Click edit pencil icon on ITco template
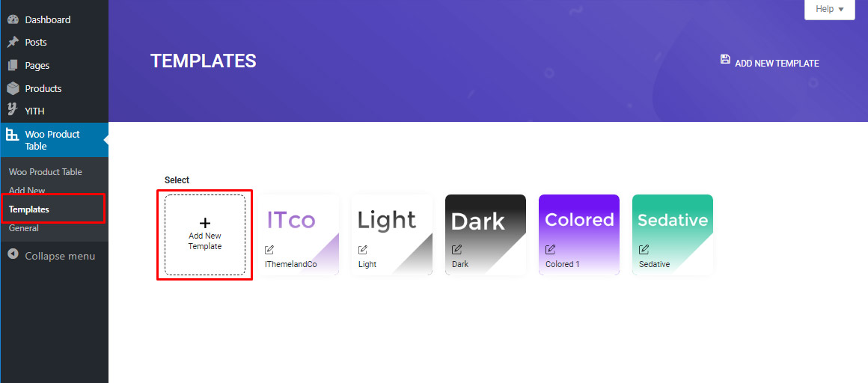The width and height of the screenshot is (868, 383). (x=269, y=250)
